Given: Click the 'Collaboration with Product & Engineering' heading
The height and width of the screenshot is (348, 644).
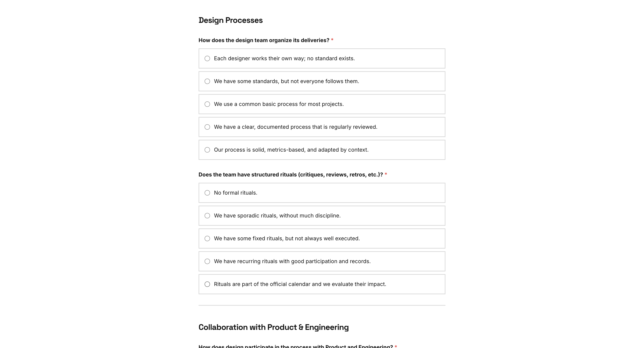Looking at the screenshot, I should pos(273,327).
